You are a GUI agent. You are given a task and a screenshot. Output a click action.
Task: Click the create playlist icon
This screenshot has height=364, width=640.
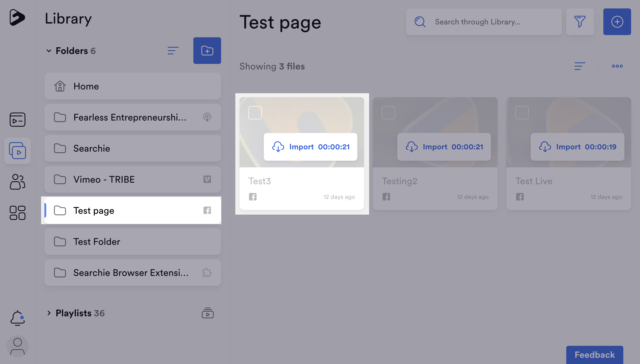tap(208, 313)
